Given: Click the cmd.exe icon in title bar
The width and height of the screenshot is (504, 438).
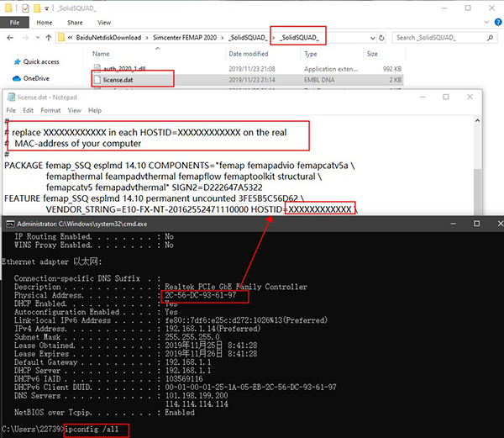Looking at the screenshot, I should pyautogui.click(x=9, y=224).
